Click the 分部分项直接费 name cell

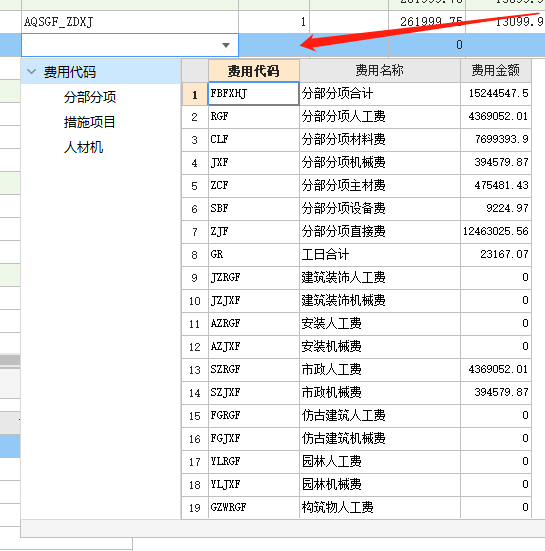379,232
